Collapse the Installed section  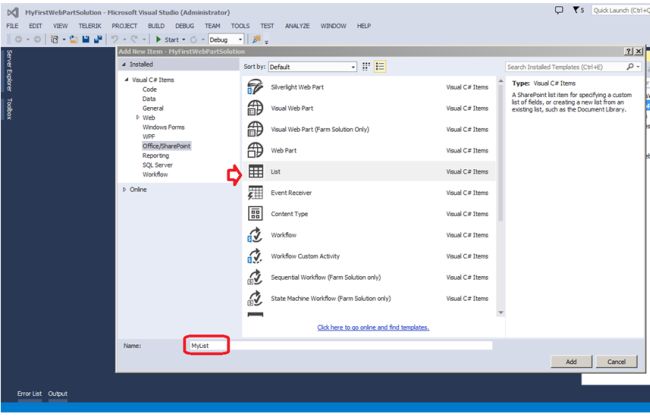(124, 65)
